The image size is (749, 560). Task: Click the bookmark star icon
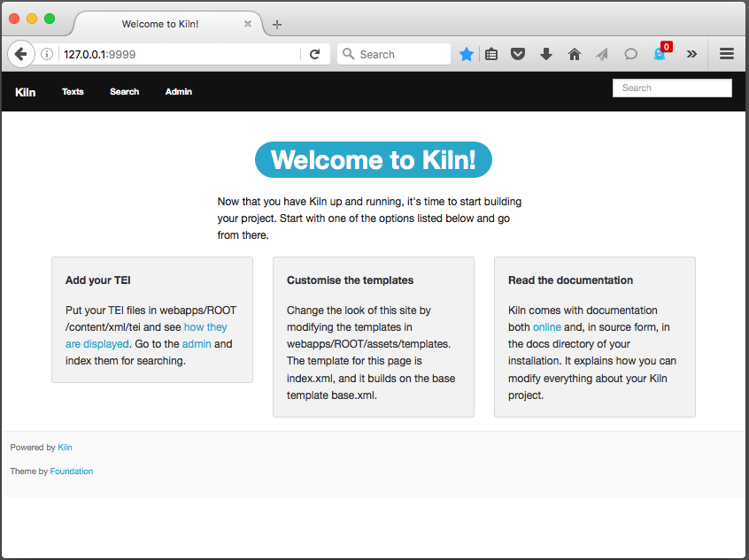click(467, 54)
